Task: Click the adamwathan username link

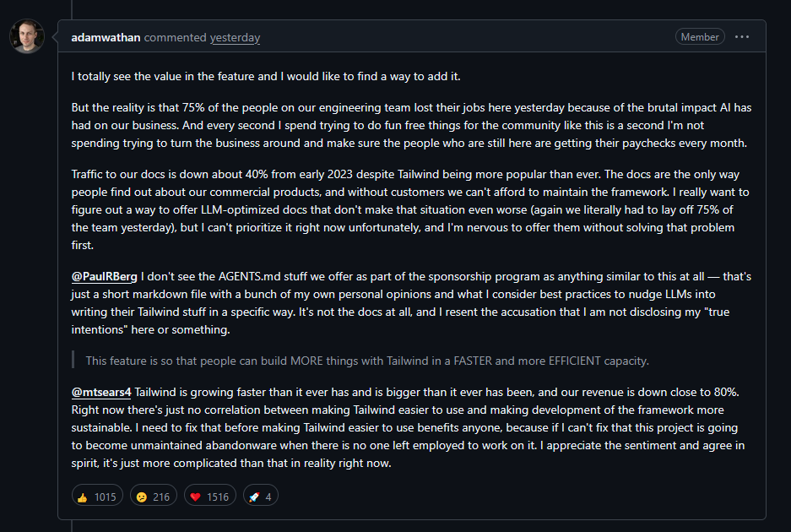Action: (x=107, y=37)
